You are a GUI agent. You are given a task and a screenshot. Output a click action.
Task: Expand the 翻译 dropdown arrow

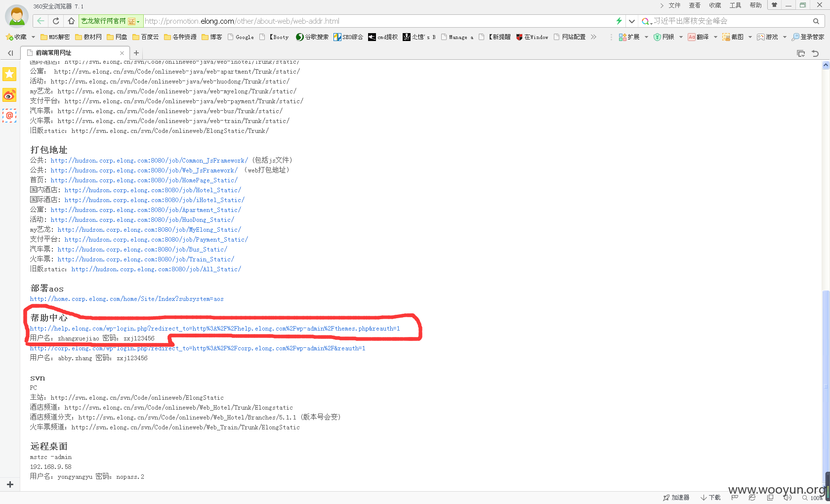click(x=715, y=37)
